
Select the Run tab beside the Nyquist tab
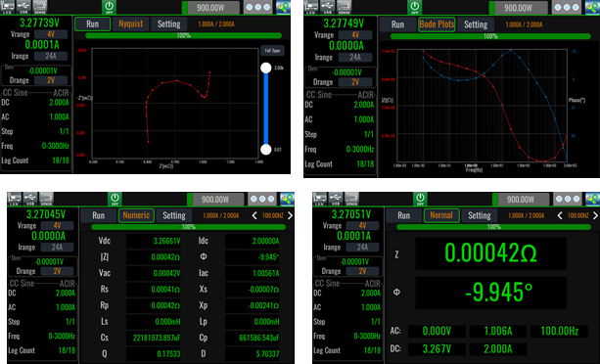(93, 23)
